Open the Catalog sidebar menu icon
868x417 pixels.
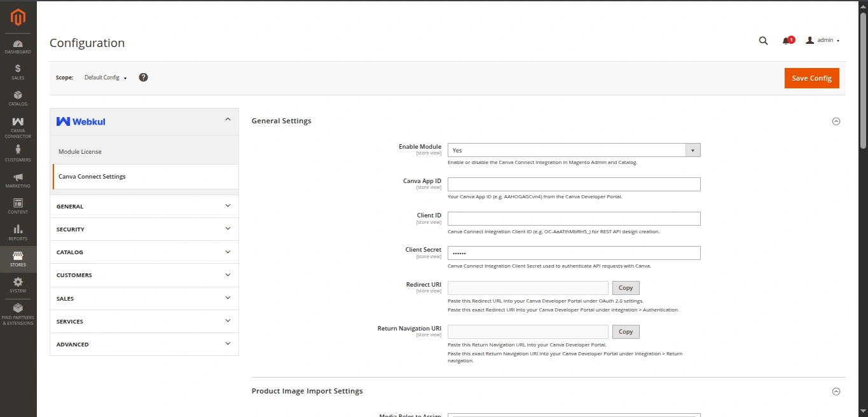pos(18,98)
